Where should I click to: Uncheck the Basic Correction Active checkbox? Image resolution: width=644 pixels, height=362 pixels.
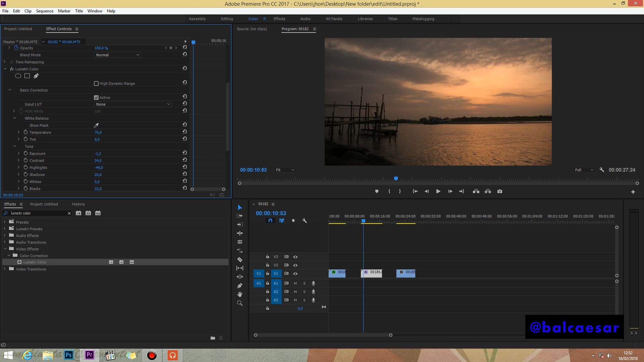tap(96, 98)
